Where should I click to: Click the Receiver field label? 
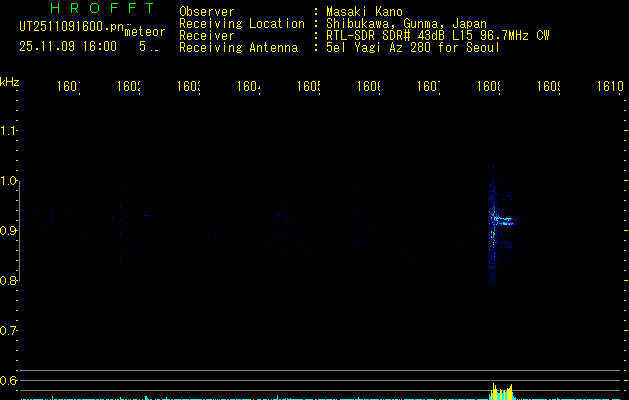pyautogui.click(x=207, y=36)
